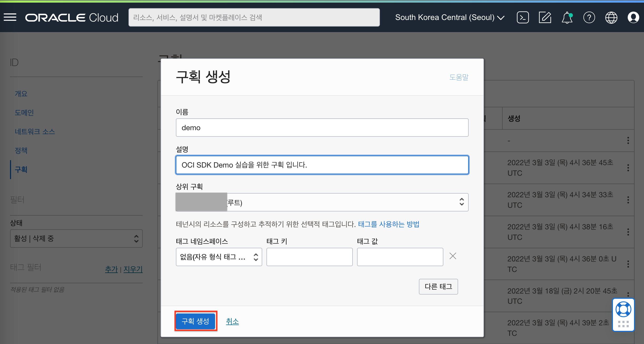Click the 2022년 3월 3일 (목) 4시 39분 2초 cell
644x344 pixels.
pos(558,328)
